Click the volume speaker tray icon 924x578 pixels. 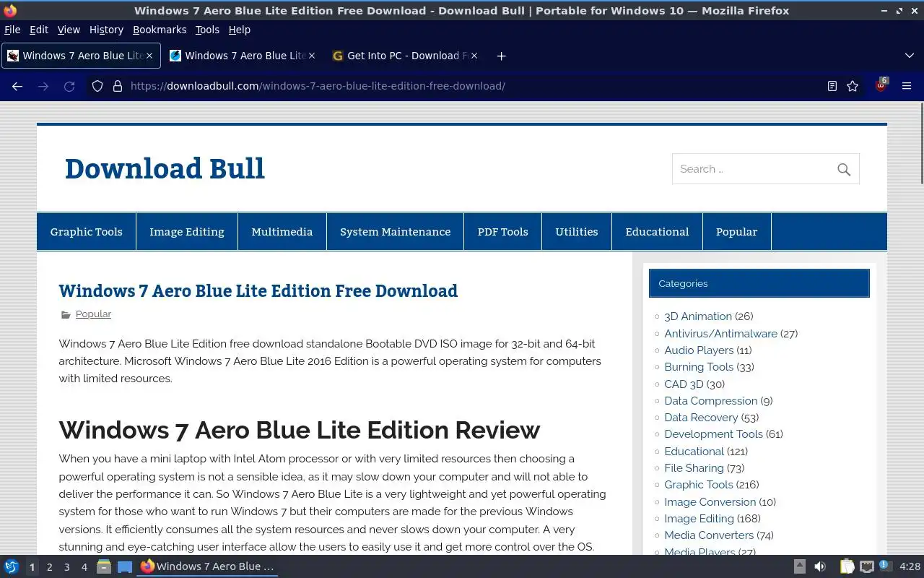(x=820, y=566)
